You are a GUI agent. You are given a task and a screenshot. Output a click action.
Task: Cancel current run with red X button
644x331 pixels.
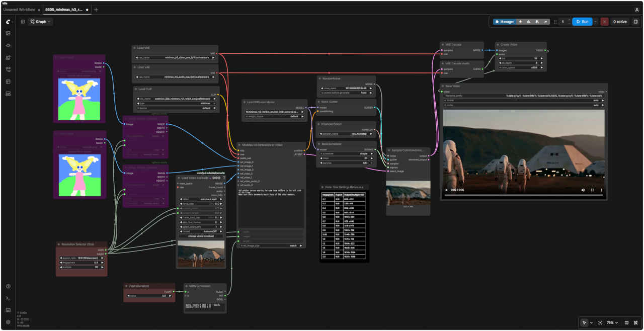tap(604, 22)
